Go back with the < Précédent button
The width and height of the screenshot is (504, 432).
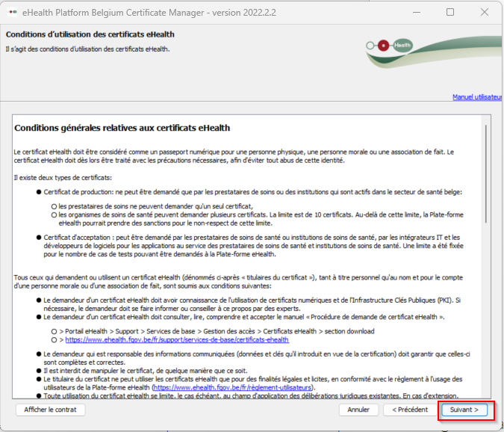(410, 410)
